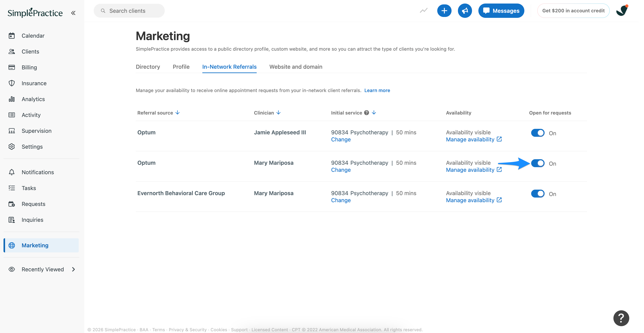
Task: Sort by Clinician column
Action: (267, 113)
